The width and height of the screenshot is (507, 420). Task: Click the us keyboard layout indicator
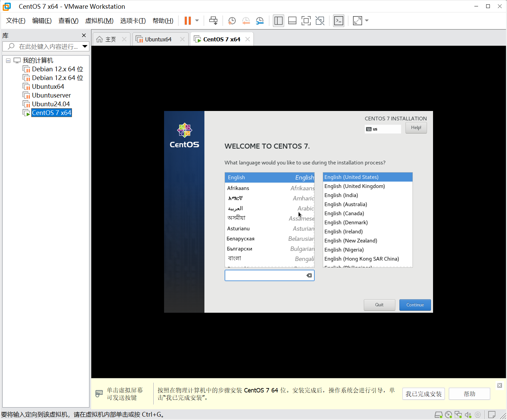pyautogui.click(x=383, y=129)
